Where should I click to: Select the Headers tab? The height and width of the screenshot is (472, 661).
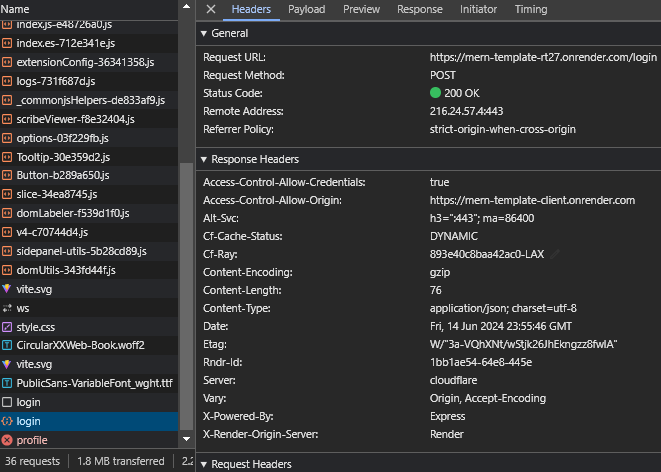[251, 9]
